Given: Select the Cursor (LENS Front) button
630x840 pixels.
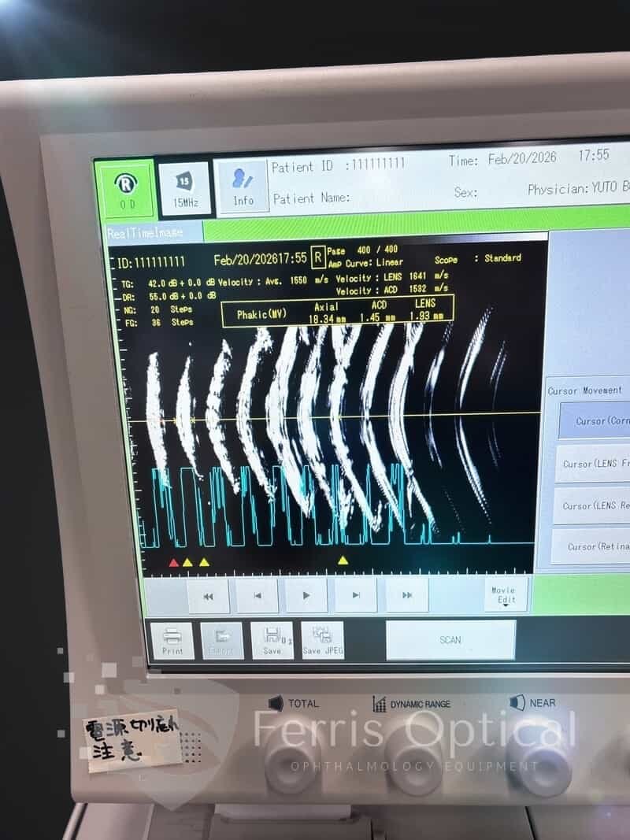Looking at the screenshot, I should (593, 464).
